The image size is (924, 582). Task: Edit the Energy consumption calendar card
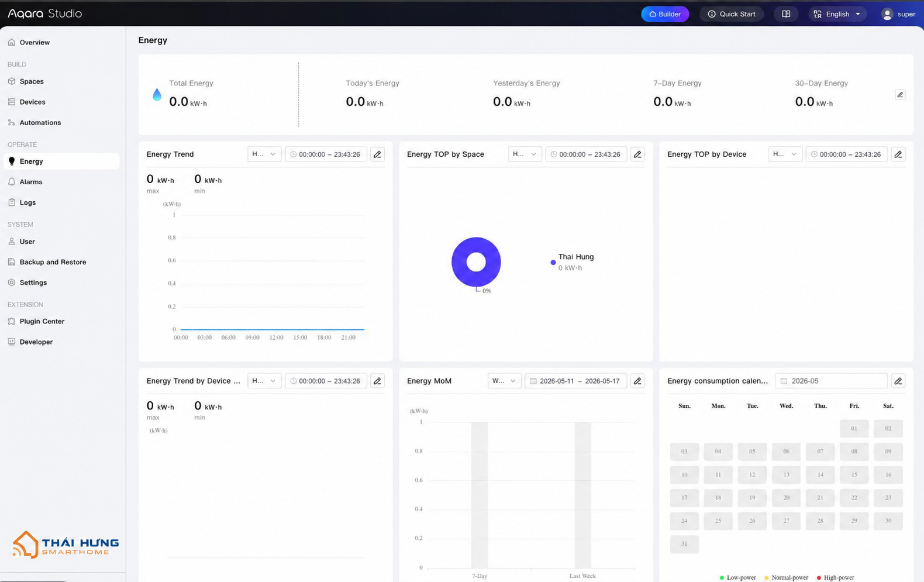tap(898, 381)
